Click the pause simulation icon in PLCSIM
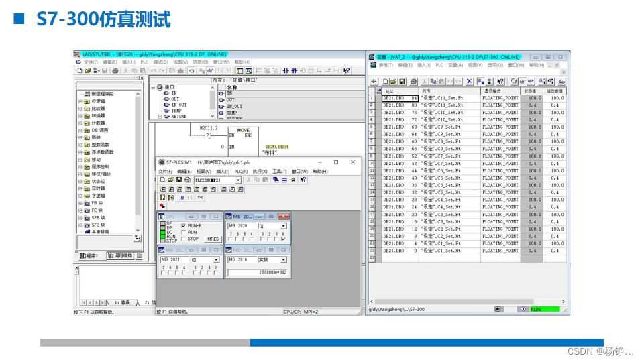The width and height of the screenshot is (644, 362). point(182,198)
